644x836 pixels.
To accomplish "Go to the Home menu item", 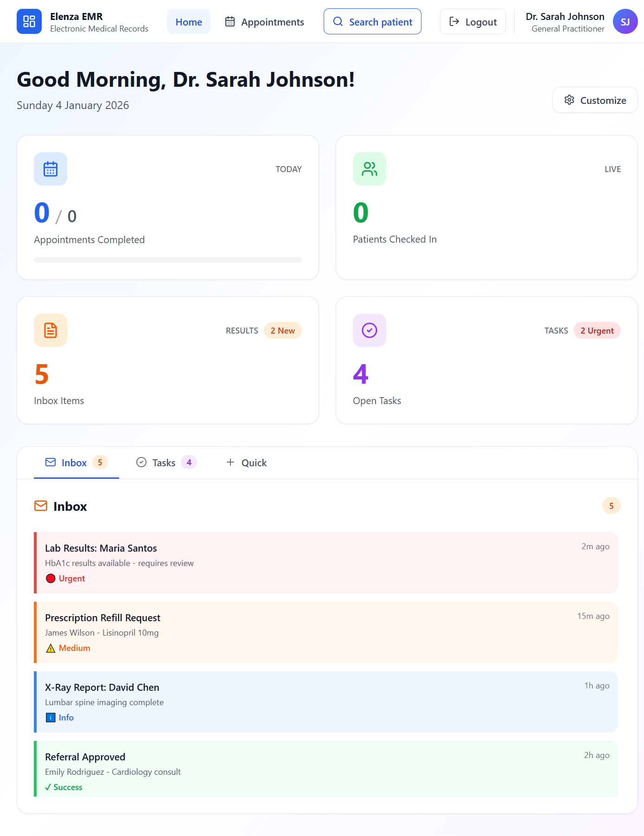I will point(189,22).
